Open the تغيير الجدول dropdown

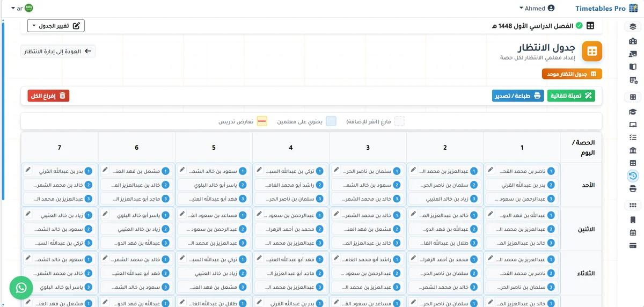[56, 26]
